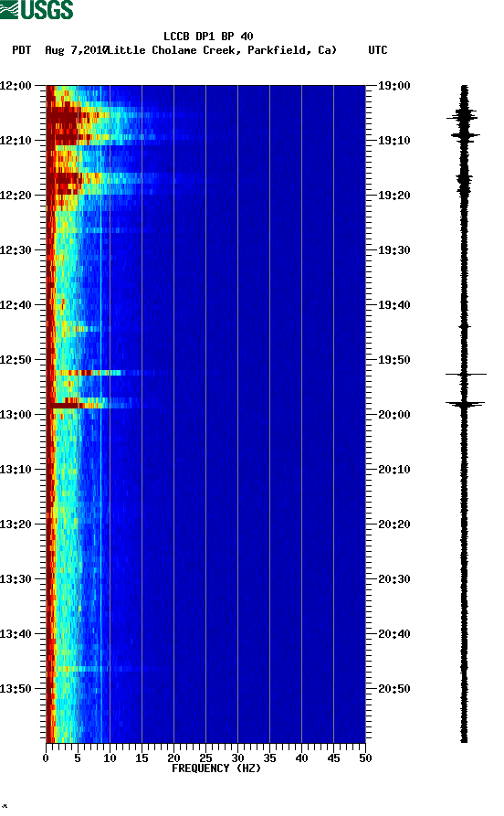This screenshot has height=816, width=504.
Task: Click the '12:50' PDT time label
Action: [x=16, y=360]
